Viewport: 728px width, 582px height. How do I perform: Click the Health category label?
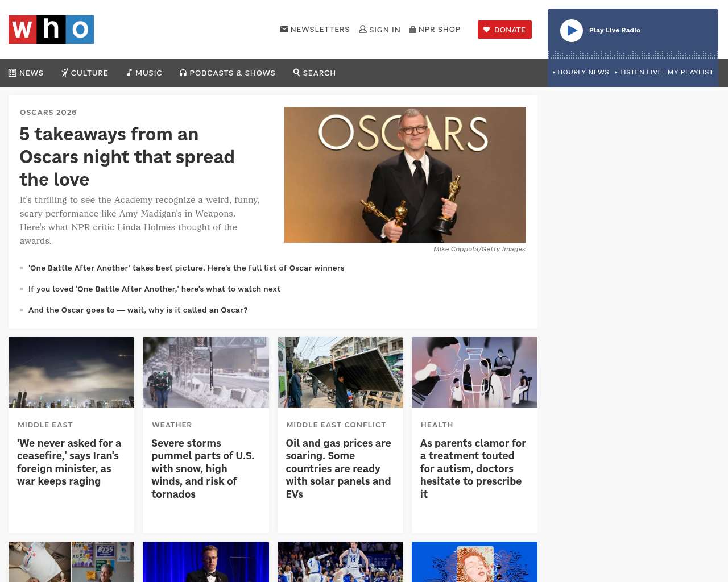coord(437,425)
